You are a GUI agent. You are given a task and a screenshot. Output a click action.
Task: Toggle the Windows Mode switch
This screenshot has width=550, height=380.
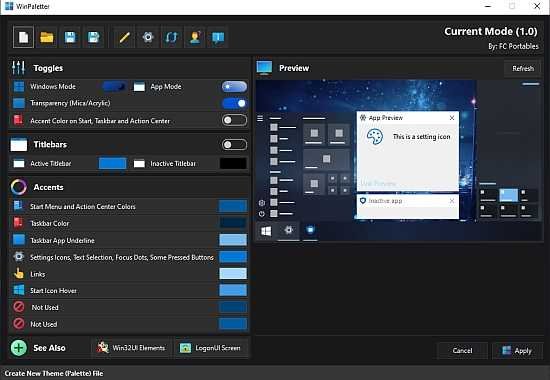[x=115, y=86]
